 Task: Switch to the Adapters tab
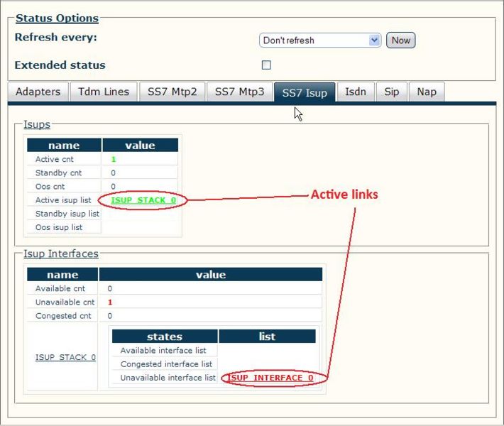click(38, 92)
